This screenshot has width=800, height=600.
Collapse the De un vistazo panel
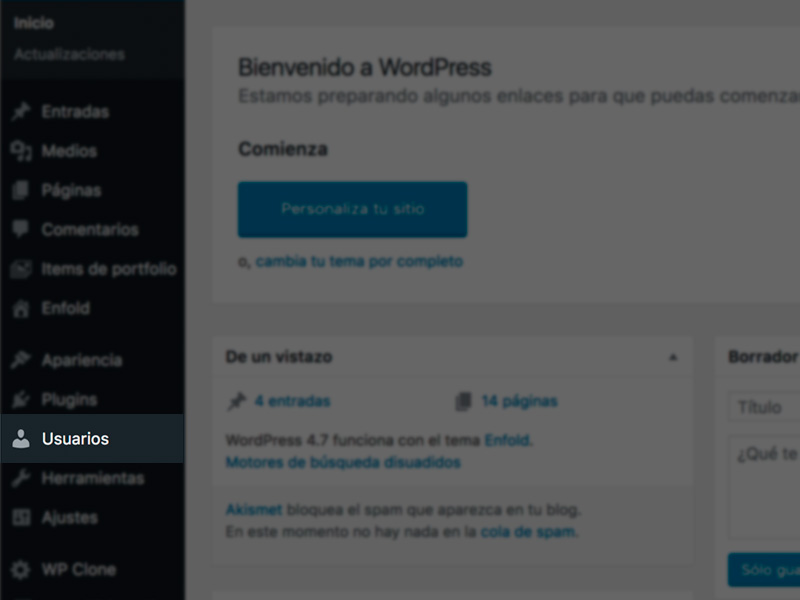tap(673, 357)
